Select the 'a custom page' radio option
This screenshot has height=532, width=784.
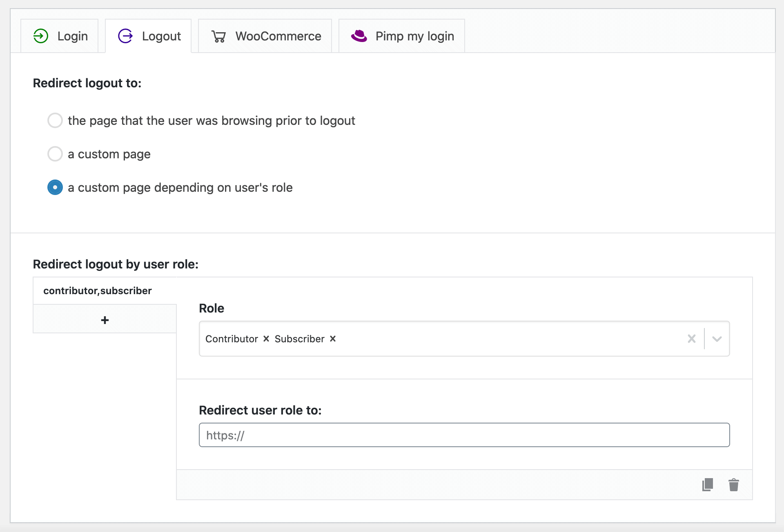(x=55, y=154)
